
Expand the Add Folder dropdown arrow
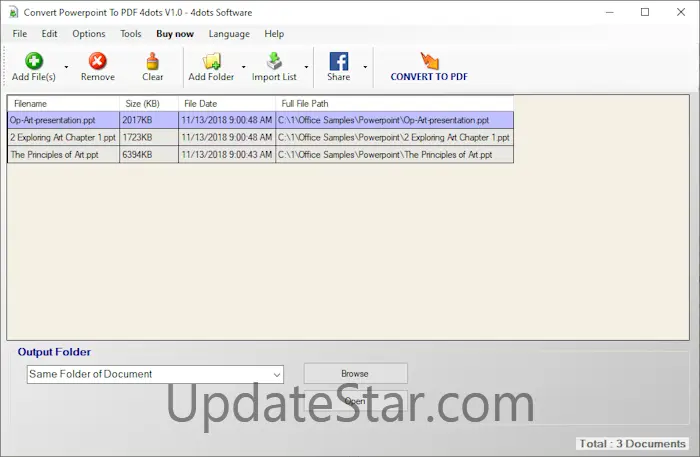(x=243, y=67)
